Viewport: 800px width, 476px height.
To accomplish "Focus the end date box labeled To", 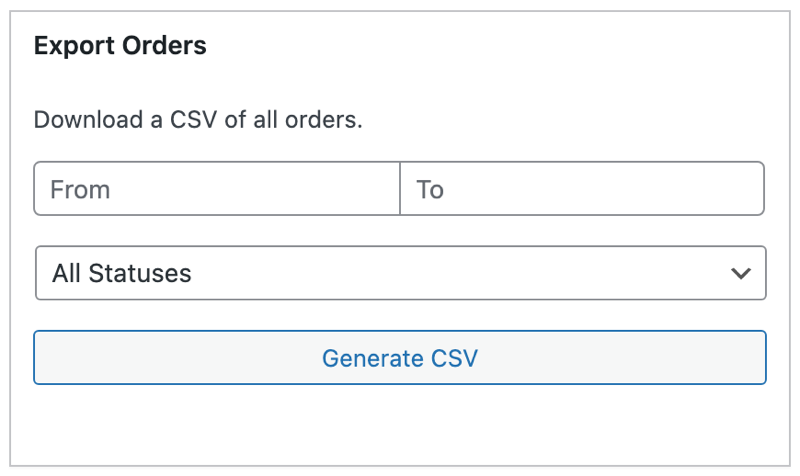I will (582, 189).
